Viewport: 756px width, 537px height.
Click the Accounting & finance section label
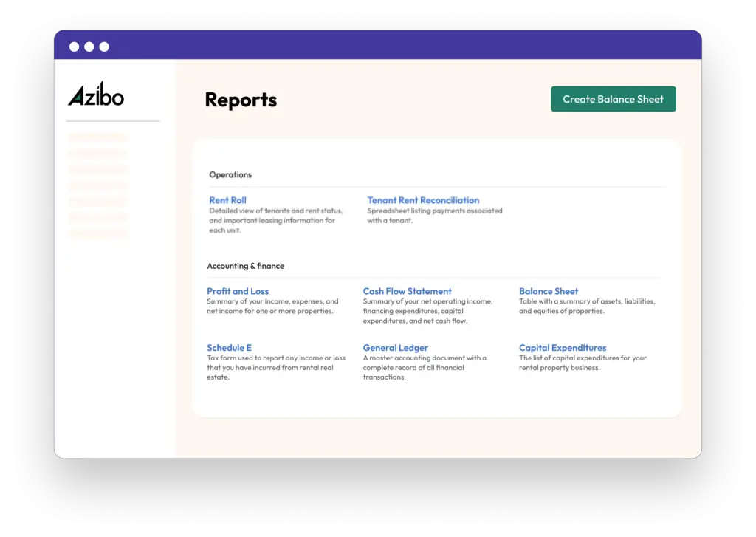coord(245,266)
